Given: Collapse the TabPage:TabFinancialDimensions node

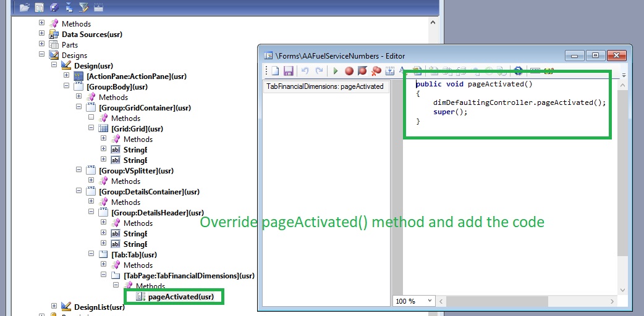Looking at the screenshot, I should pos(103,275).
